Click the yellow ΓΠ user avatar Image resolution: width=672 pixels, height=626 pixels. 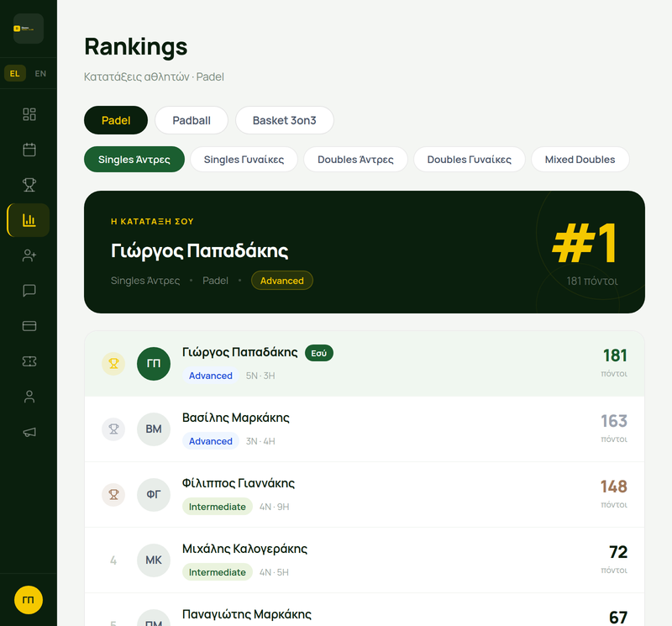tap(29, 600)
